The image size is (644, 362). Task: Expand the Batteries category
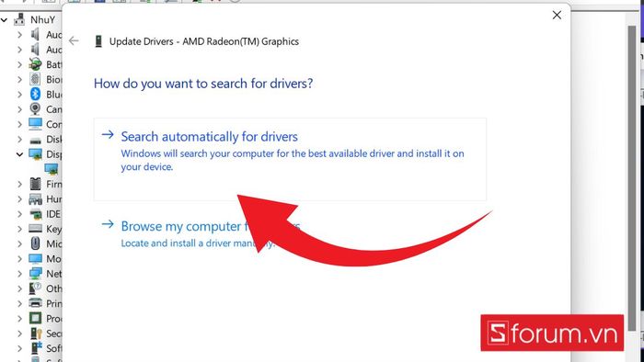click(x=19, y=64)
